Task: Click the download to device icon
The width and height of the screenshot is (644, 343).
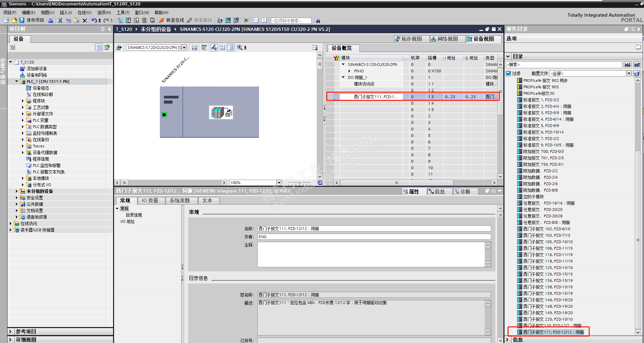Action: [128, 20]
